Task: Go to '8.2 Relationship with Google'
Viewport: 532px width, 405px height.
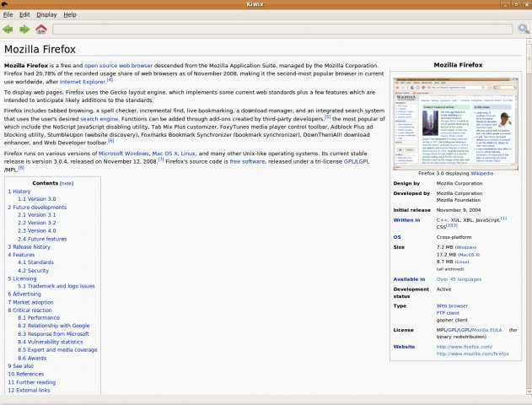Action: pyautogui.click(x=54, y=326)
